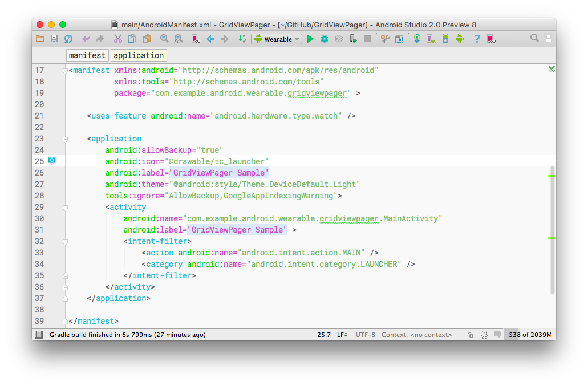The image size is (588, 386).
Task: Undo the last edit via toolbar arrow
Action: click(x=86, y=39)
